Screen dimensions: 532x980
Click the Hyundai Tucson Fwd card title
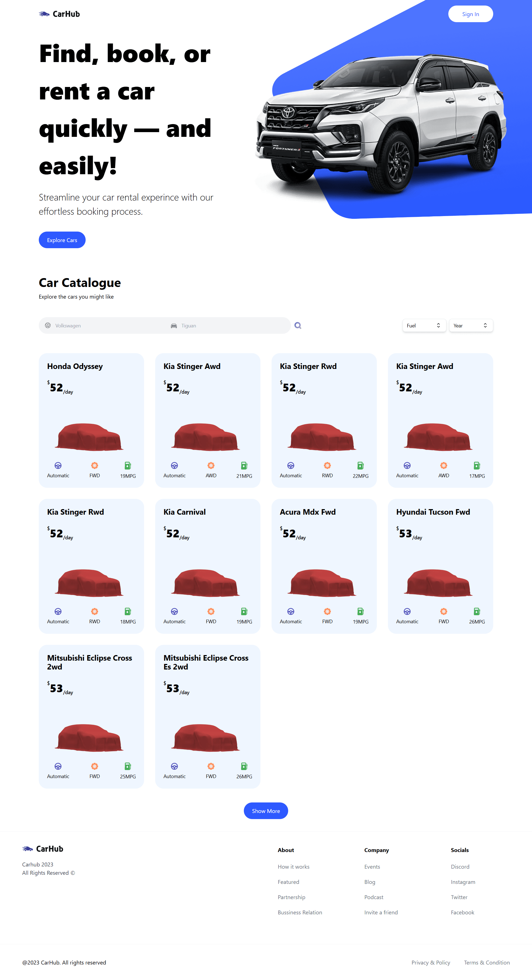point(433,512)
